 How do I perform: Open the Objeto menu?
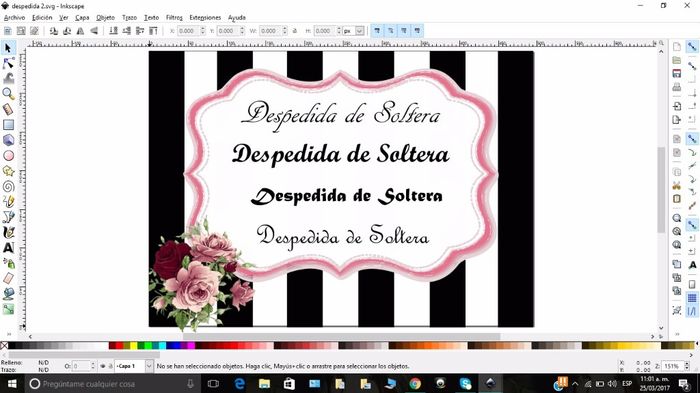105,17
